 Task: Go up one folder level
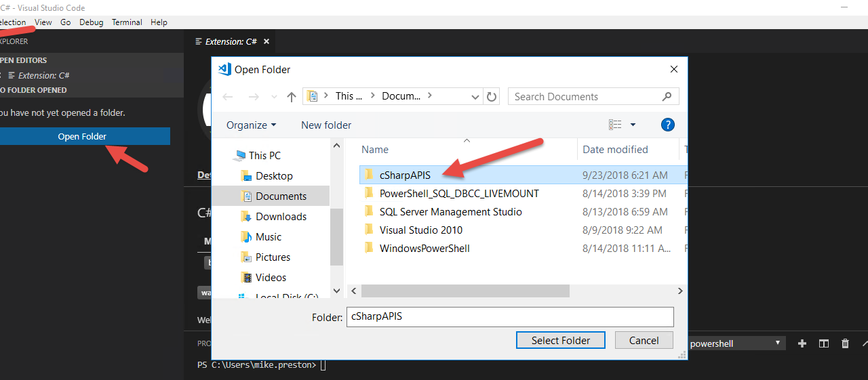click(292, 97)
